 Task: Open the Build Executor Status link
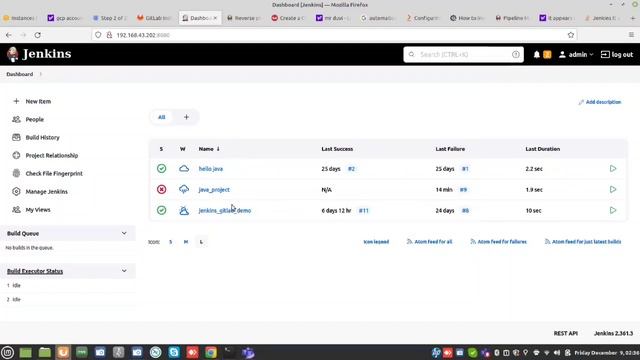[x=35, y=271]
